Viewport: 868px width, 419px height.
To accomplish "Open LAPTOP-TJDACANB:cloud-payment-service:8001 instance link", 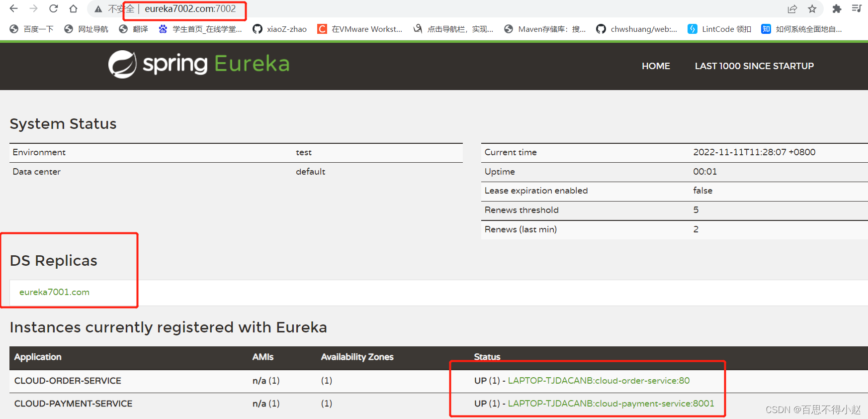I will coord(611,403).
